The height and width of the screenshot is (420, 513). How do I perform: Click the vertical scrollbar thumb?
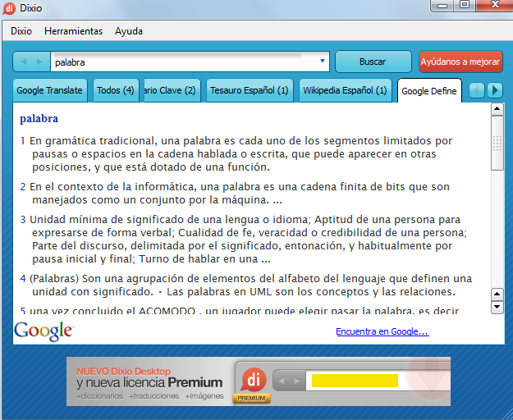(x=497, y=144)
